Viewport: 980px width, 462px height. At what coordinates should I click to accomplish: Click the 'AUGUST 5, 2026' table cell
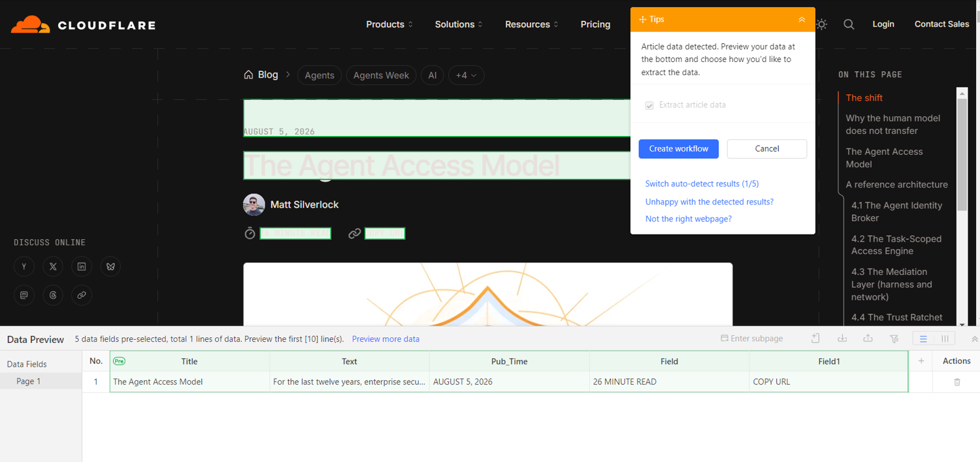510,382
